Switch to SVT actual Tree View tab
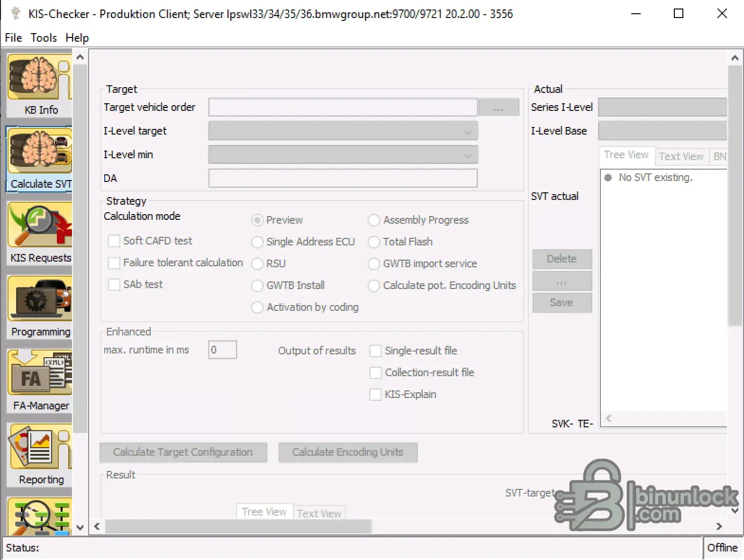Viewport: 744px width, 560px height. 626,155
